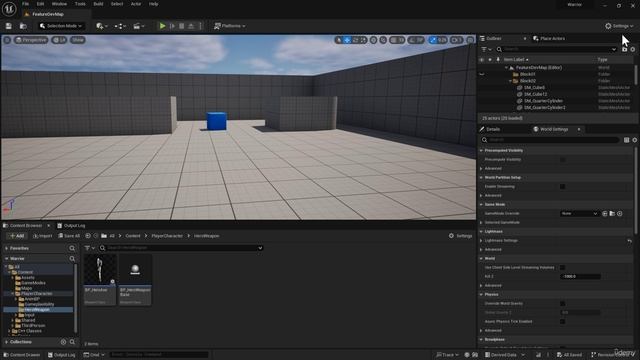The height and width of the screenshot is (360, 640).
Task: Click the Stop simulation button
Action: pyautogui.click(x=182, y=26)
